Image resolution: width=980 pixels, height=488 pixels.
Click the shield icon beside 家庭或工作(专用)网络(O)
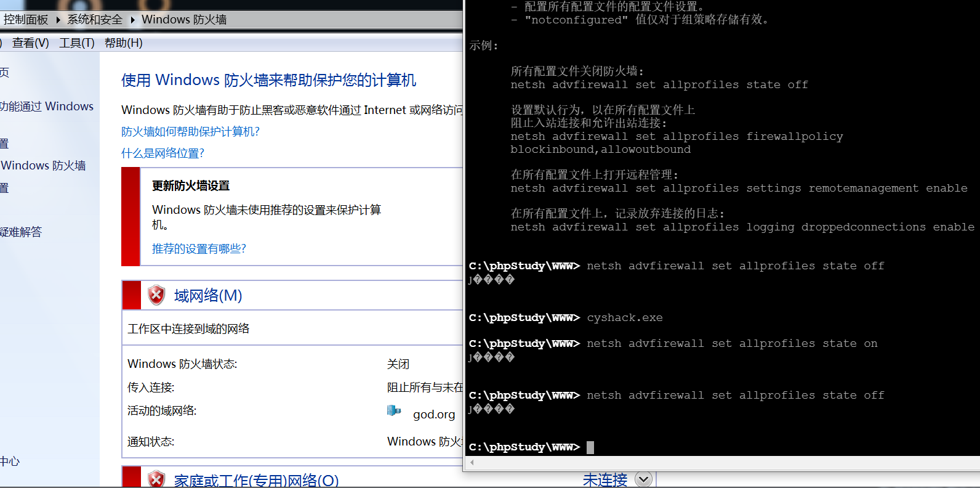[156, 479]
